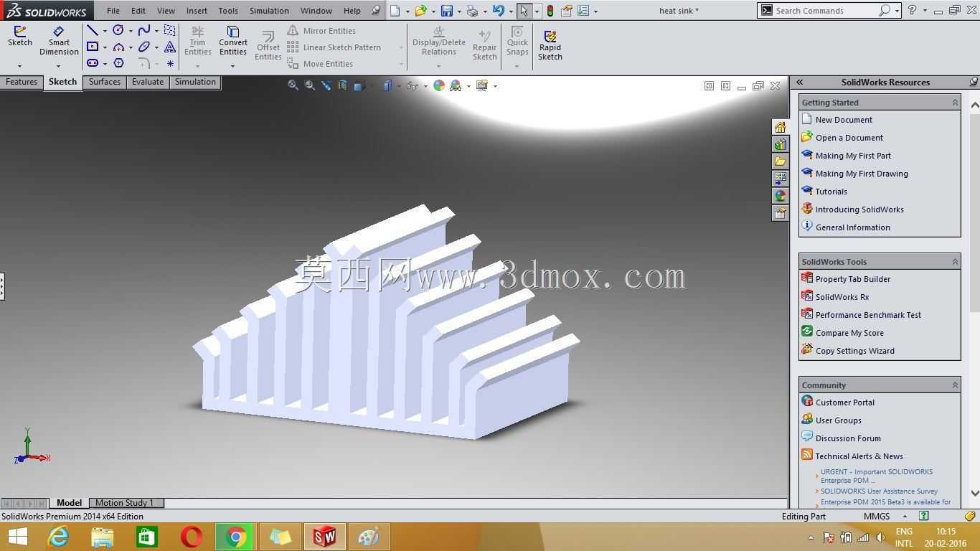Click the Section View icon
The width and height of the screenshot is (980, 551).
click(343, 85)
